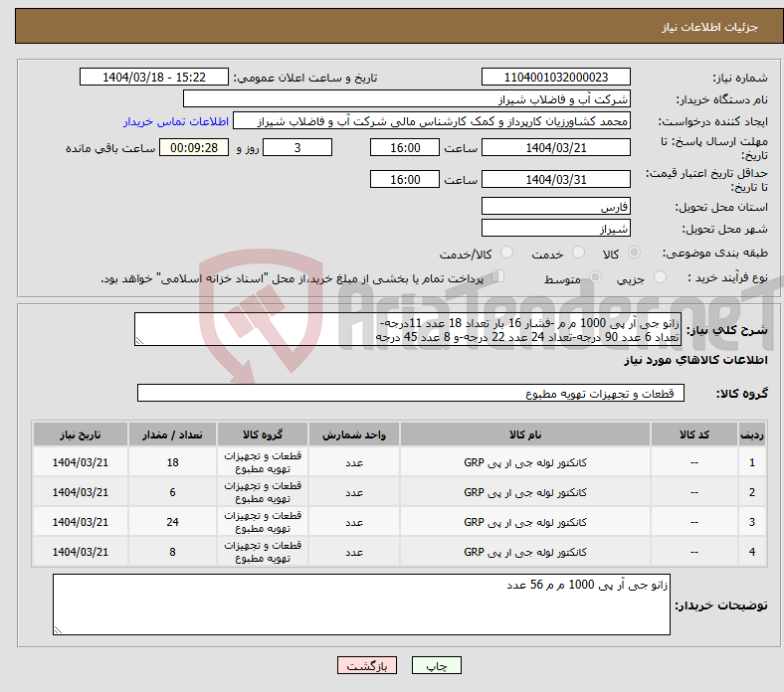Open اطلاعات تماس خریدار link
The height and width of the screenshot is (692, 784).
(x=176, y=121)
